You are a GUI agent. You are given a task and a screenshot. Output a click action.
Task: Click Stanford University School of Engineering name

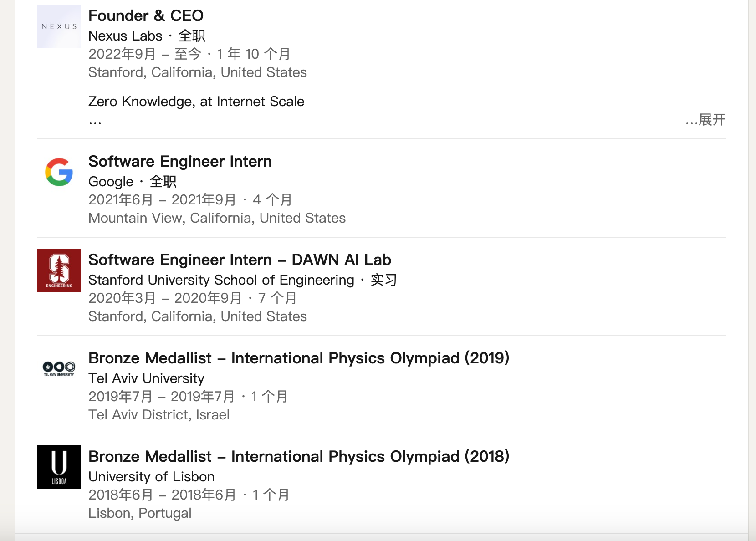[x=221, y=280]
